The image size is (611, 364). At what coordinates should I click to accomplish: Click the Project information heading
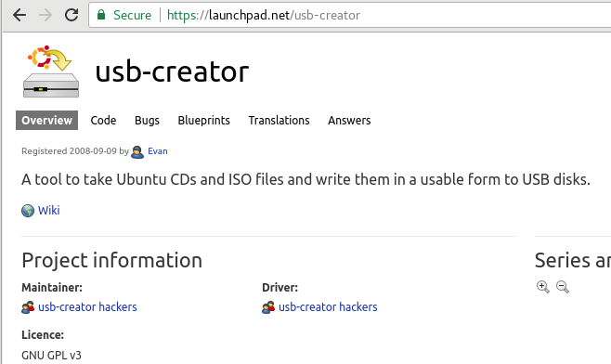[x=111, y=260]
